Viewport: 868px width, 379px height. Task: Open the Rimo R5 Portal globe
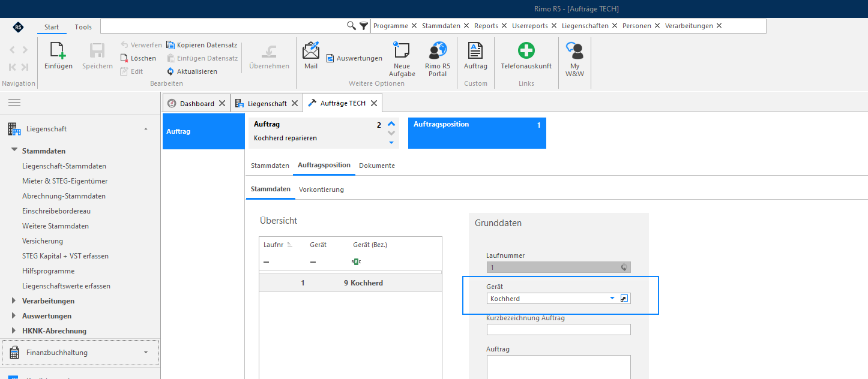(438, 50)
